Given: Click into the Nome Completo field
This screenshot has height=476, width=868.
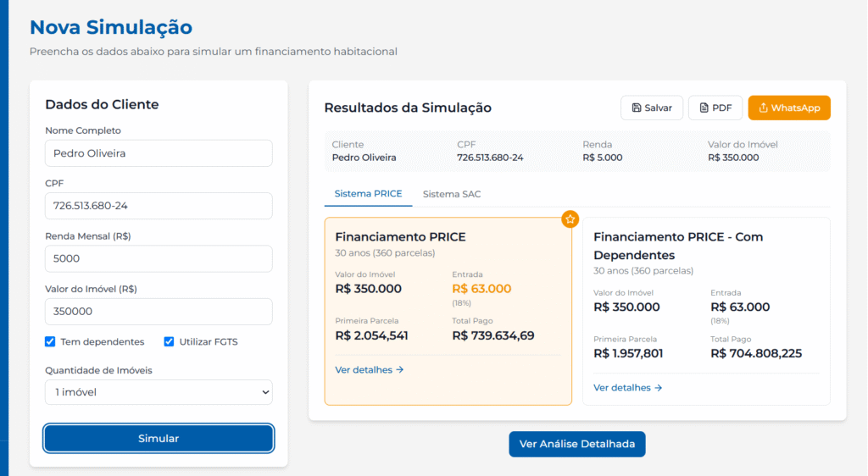Looking at the screenshot, I should 159,153.
